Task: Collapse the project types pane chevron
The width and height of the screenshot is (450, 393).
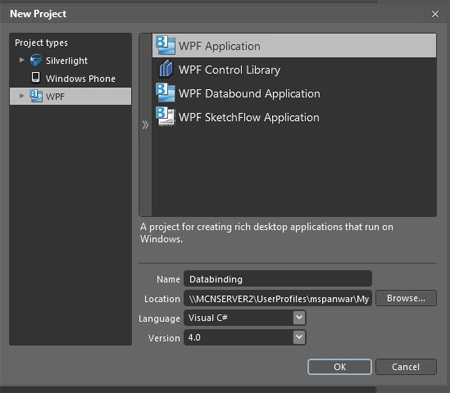Action: (x=145, y=125)
